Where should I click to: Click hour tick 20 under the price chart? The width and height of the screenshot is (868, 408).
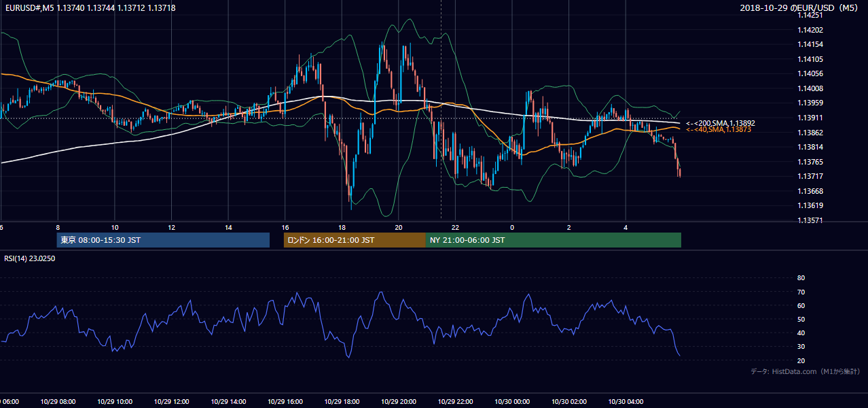[399, 228]
